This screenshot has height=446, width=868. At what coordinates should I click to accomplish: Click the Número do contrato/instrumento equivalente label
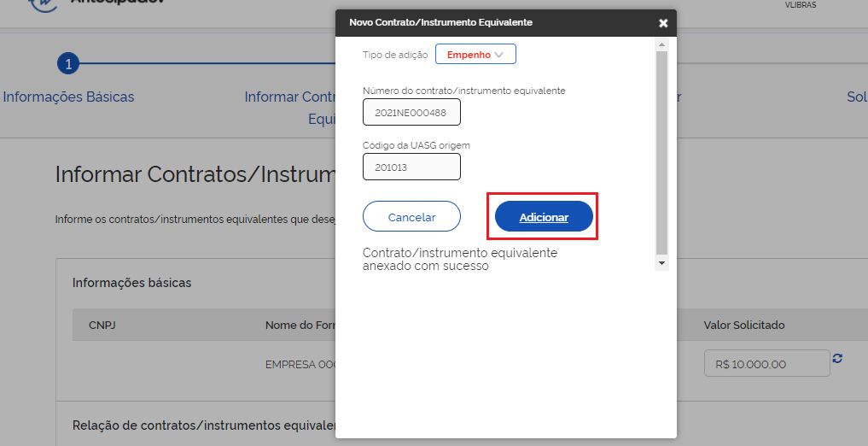pyautogui.click(x=464, y=91)
